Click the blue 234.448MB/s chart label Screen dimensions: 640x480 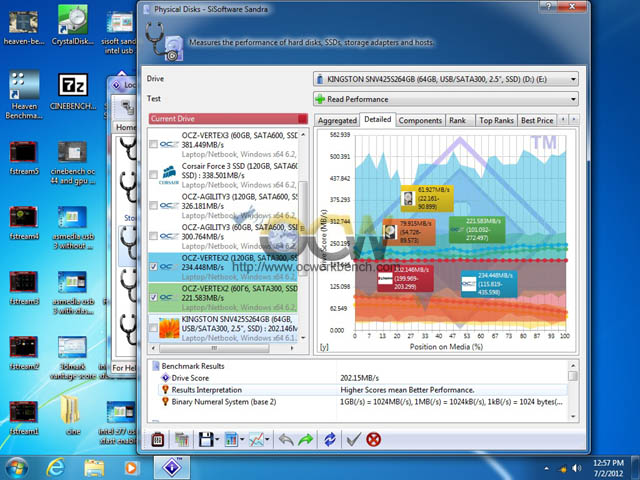pos(489,284)
